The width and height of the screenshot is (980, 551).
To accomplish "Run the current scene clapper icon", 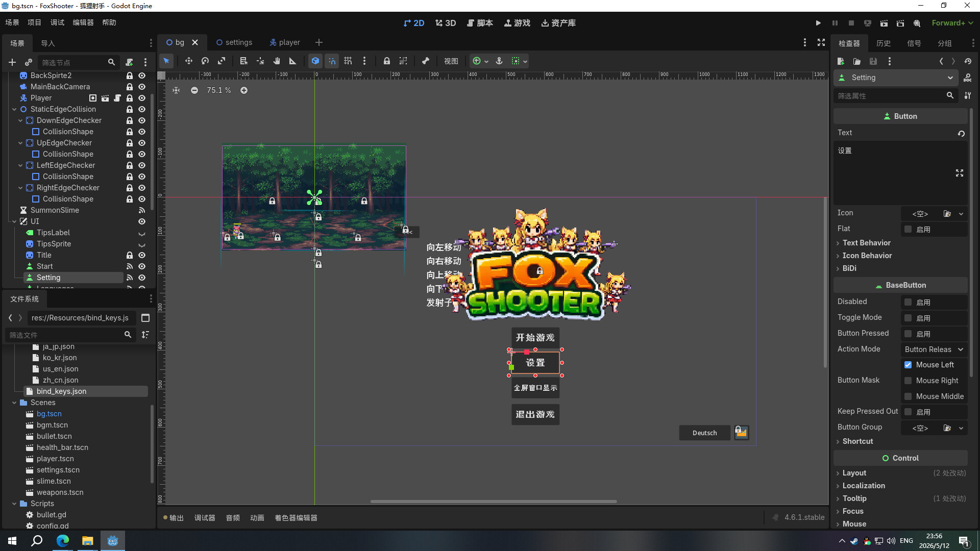I will click(884, 23).
